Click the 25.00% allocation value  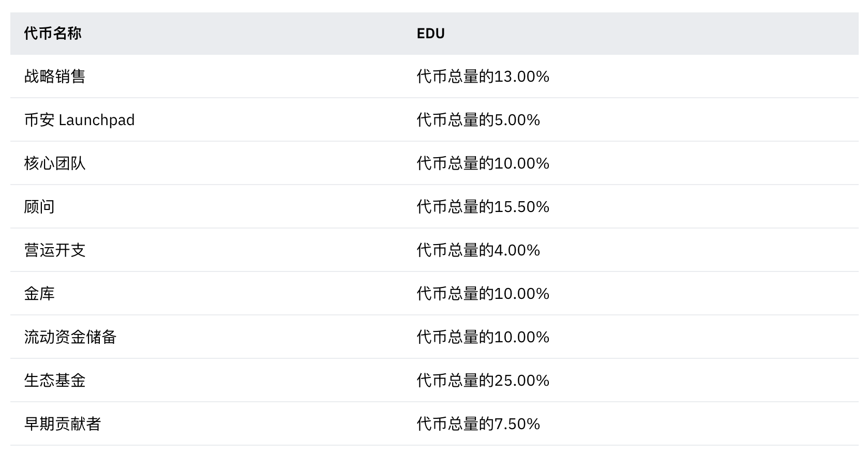coord(483,381)
